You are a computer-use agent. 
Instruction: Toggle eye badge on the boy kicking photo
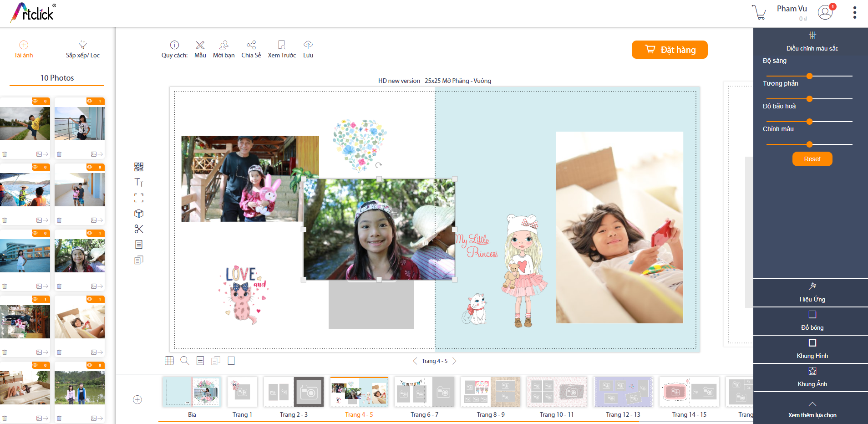40,101
